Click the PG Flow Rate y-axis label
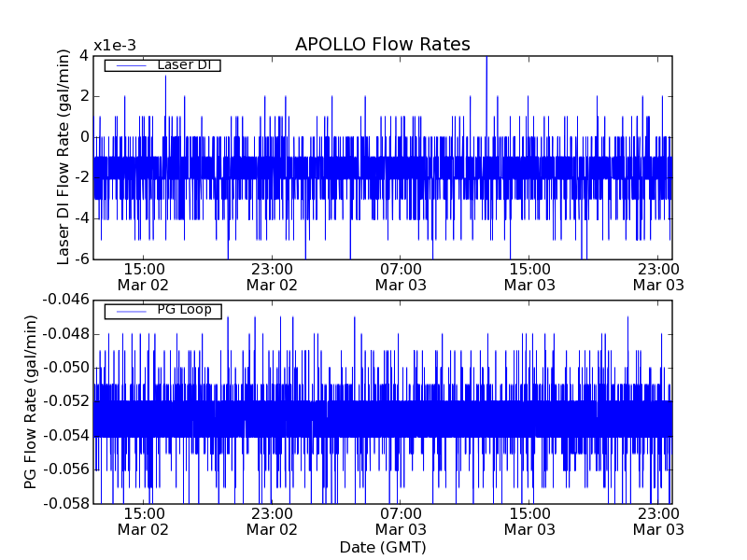Screen dimensions: 747x560 coord(30,401)
